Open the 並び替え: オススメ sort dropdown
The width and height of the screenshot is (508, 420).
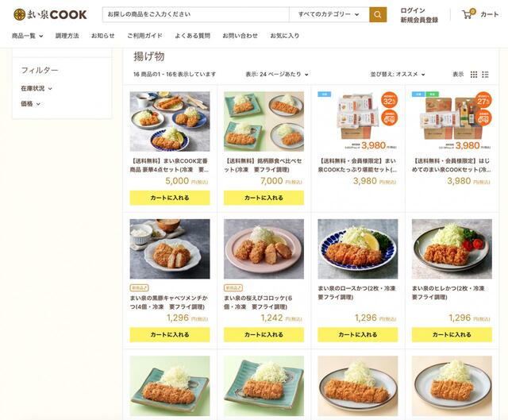[398, 74]
